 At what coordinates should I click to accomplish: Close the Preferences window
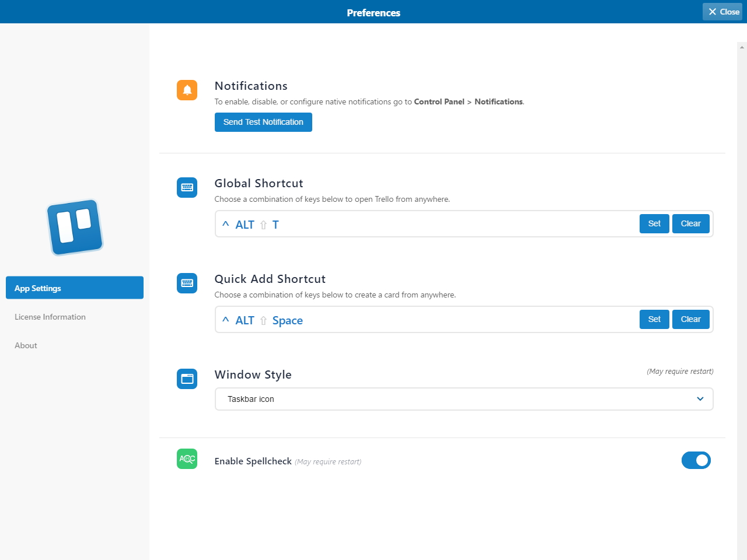[x=722, y=12]
